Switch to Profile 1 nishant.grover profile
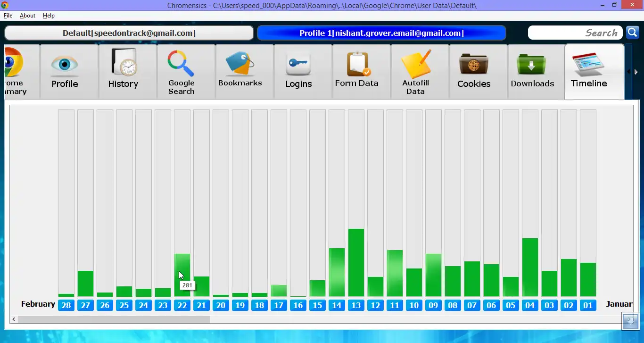The image size is (644, 343). click(x=381, y=33)
